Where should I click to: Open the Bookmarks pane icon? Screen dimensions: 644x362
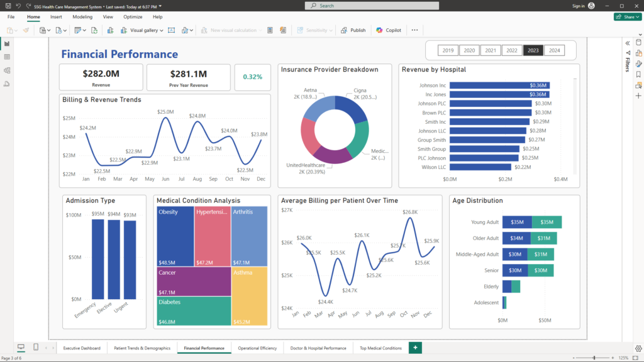[x=638, y=74]
